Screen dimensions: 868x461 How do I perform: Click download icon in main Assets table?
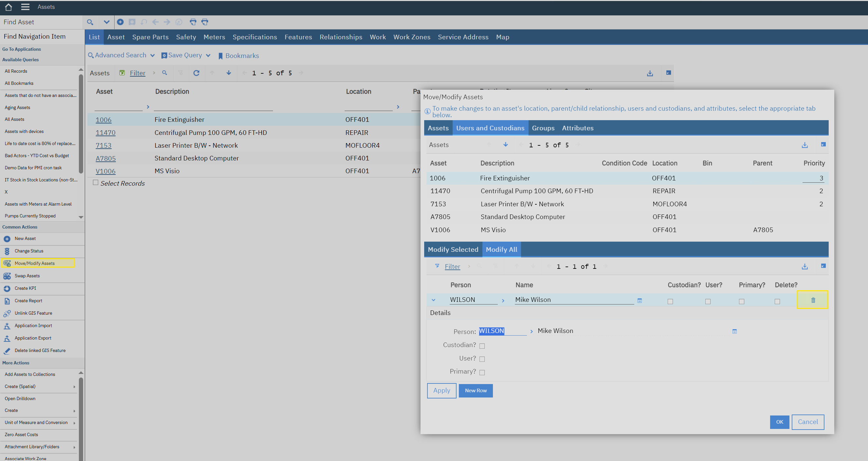click(650, 73)
